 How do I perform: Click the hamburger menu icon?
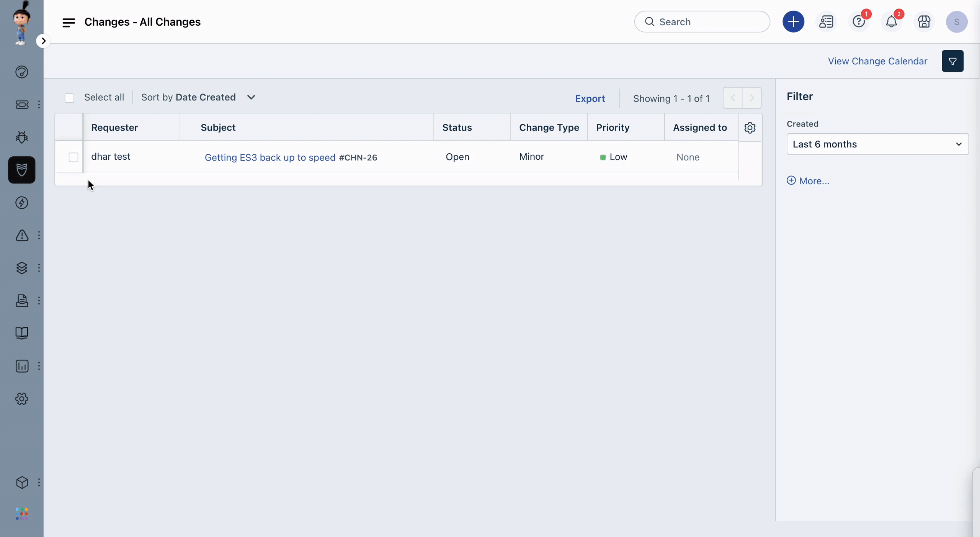click(68, 21)
